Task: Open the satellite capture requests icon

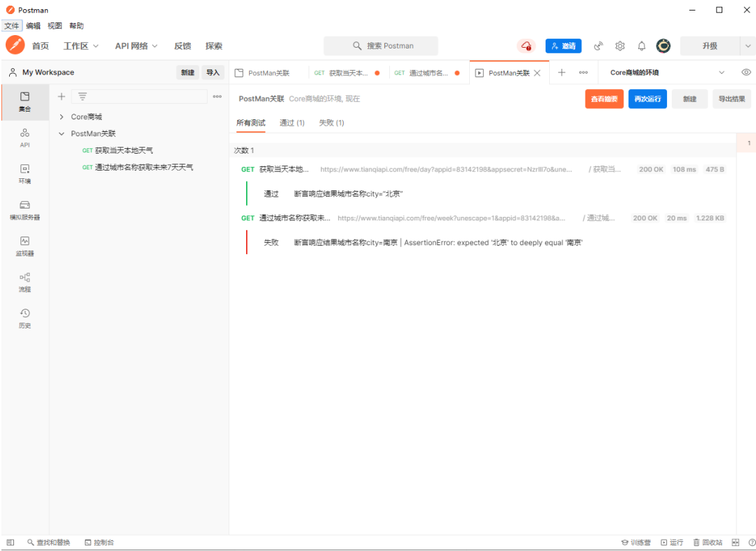Action: coord(598,46)
